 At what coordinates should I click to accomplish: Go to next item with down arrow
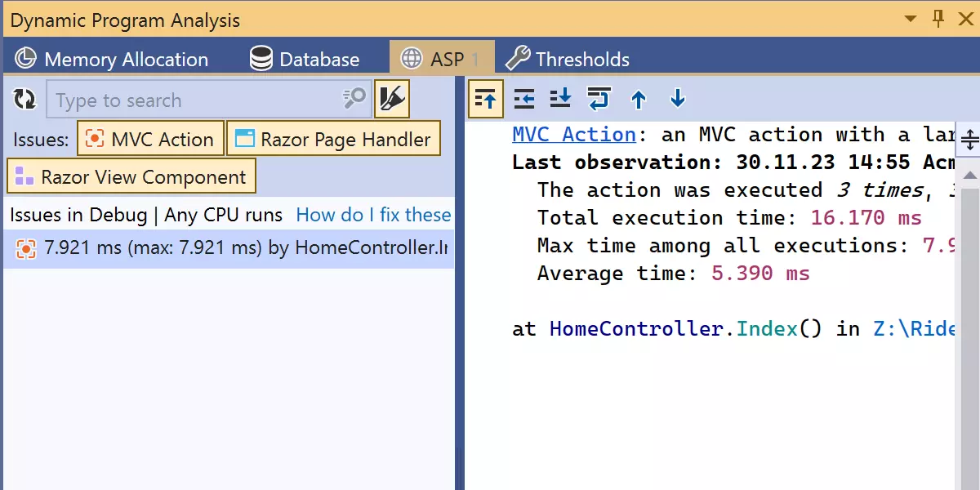tap(677, 100)
